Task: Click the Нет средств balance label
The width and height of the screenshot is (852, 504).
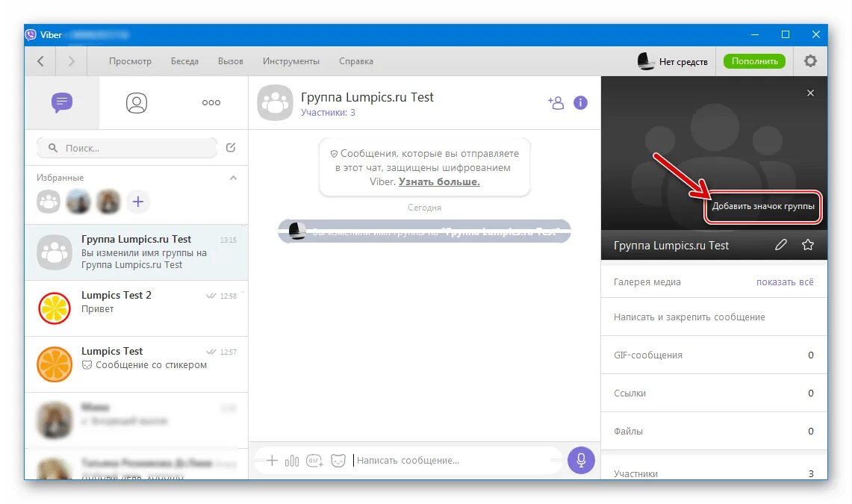Action: [683, 61]
